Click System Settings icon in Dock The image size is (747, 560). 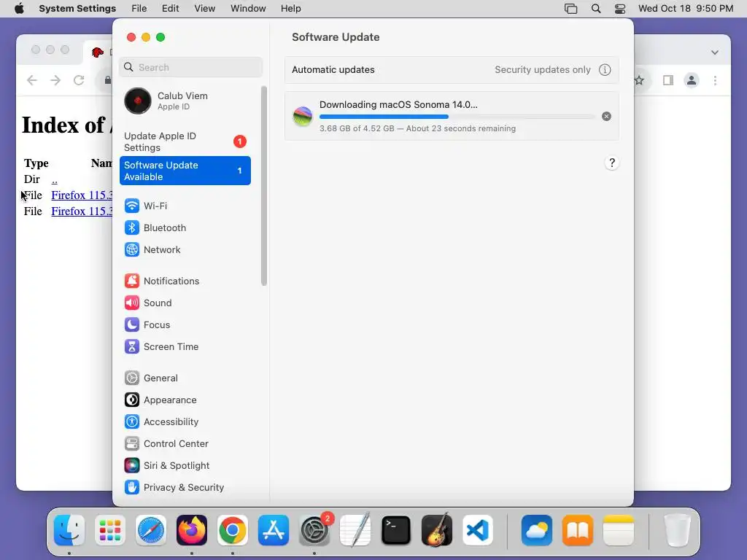click(x=314, y=530)
